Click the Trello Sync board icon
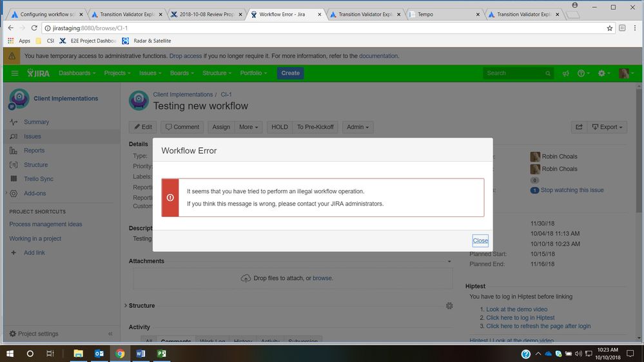This screenshot has height=362, width=644. (14, 179)
